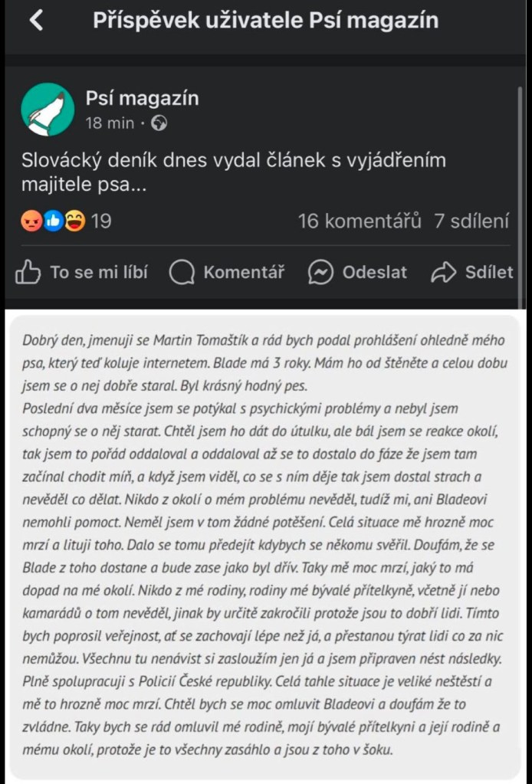
Task: Tap the globe public visibility icon
Action: 160,123
